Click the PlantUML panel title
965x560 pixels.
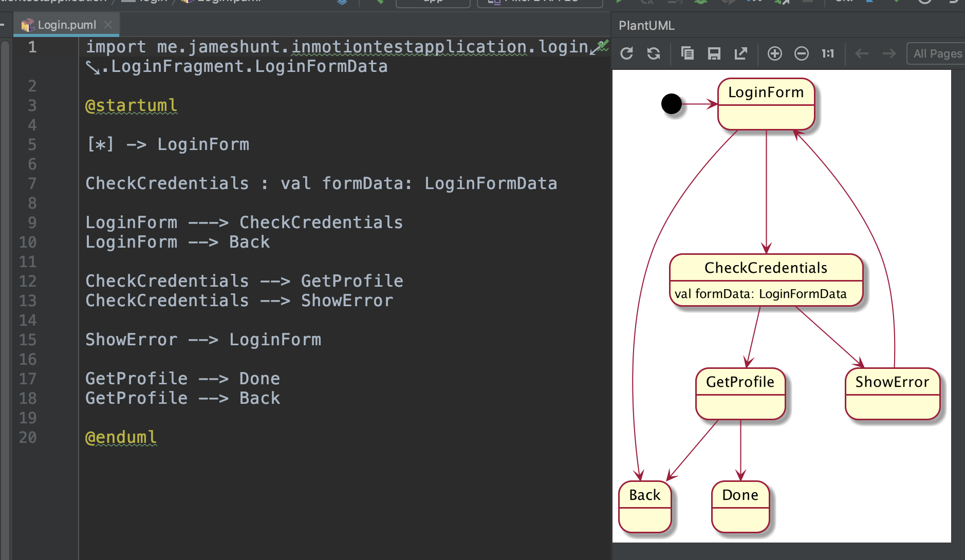(646, 26)
